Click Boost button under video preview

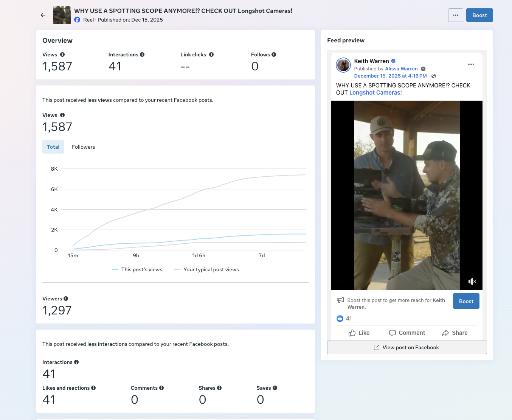coord(466,301)
